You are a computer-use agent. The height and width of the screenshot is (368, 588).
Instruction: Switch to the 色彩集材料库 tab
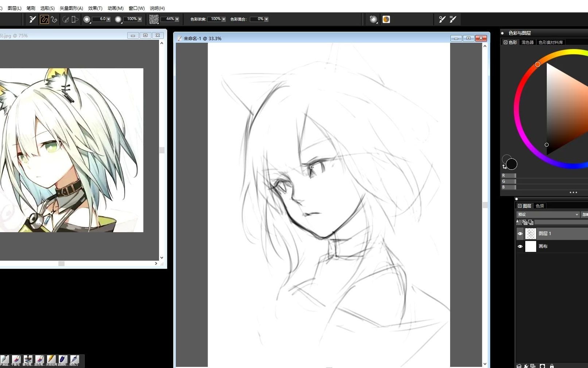(551, 42)
